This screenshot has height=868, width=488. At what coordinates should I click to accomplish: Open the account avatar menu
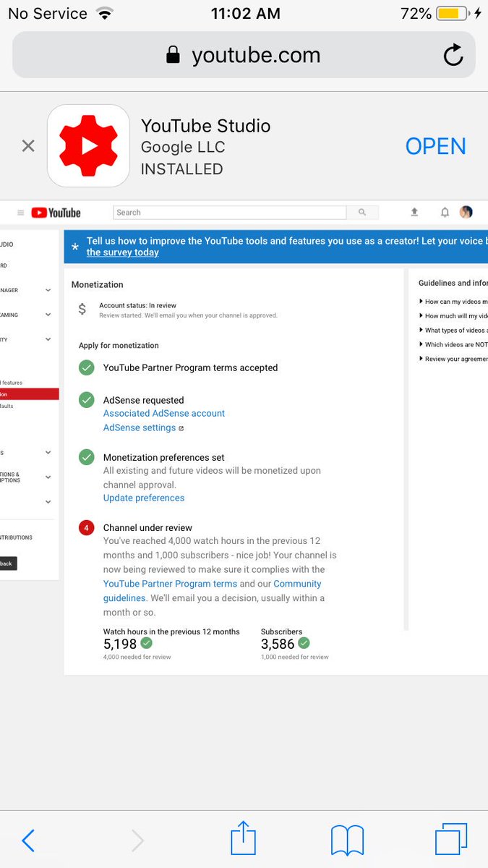(466, 212)
